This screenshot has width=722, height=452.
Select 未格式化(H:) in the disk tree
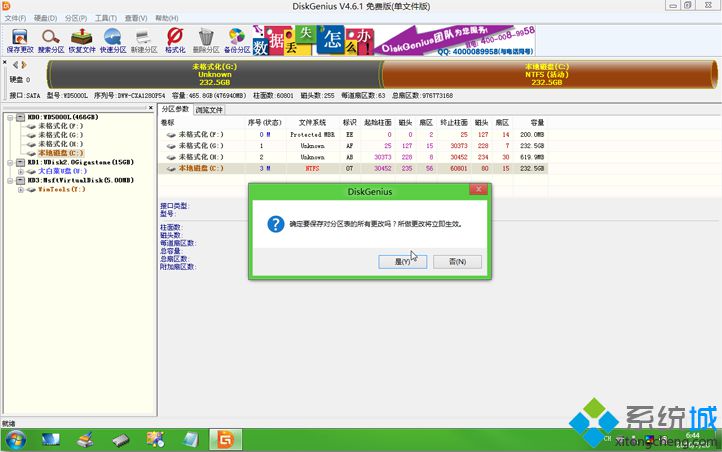[60, 144]
